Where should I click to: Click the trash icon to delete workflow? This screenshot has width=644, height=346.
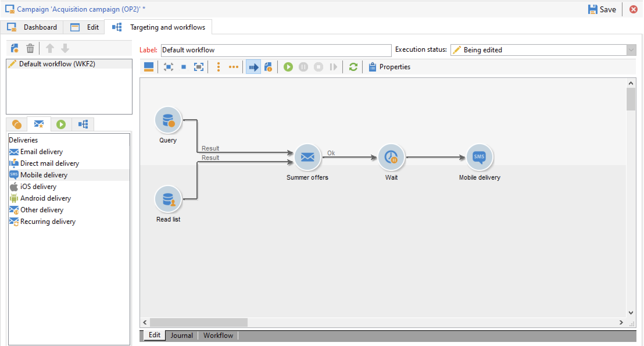tap(30, 48)
